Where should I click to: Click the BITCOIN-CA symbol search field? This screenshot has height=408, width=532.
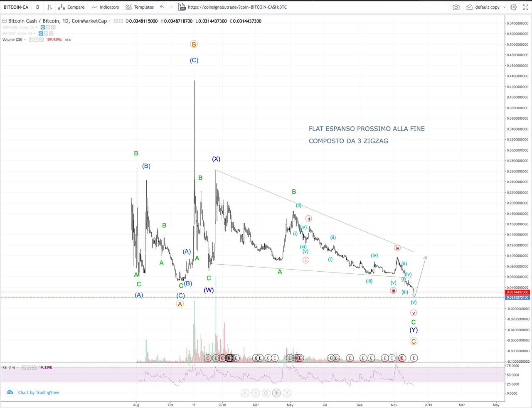click(x=16, y=7)
